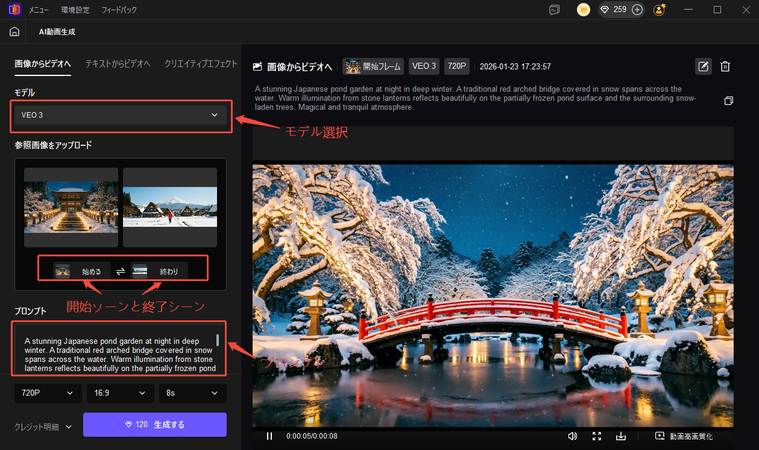Enter fullscreen video view
759x450 pixels.
point(596,436)
